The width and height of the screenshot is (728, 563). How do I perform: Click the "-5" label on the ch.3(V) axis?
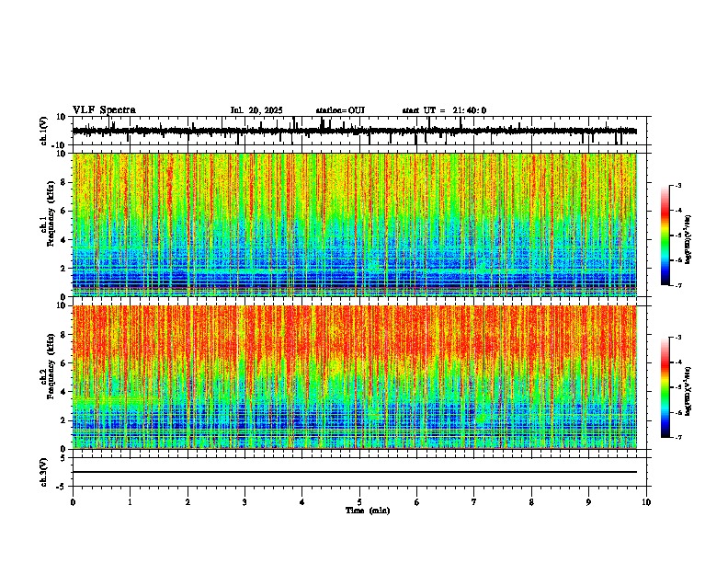click(62, 487)
